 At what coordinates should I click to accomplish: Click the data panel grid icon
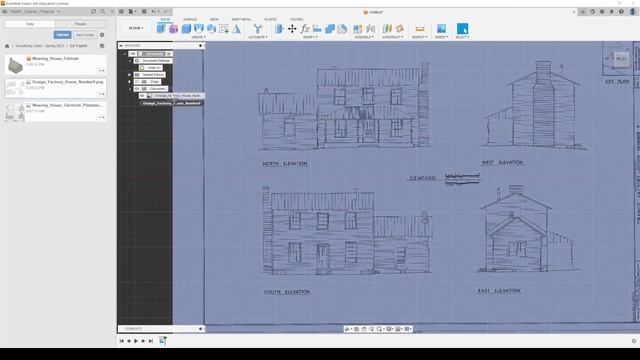click(x=121, y=12)
